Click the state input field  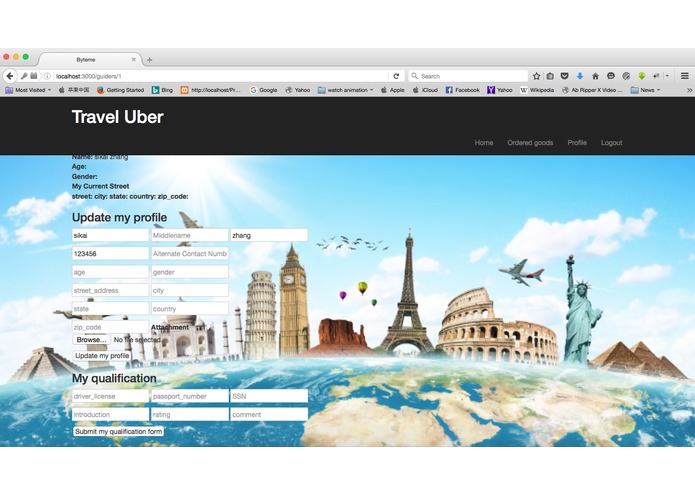pyautogui.click(x=110, y=308)
